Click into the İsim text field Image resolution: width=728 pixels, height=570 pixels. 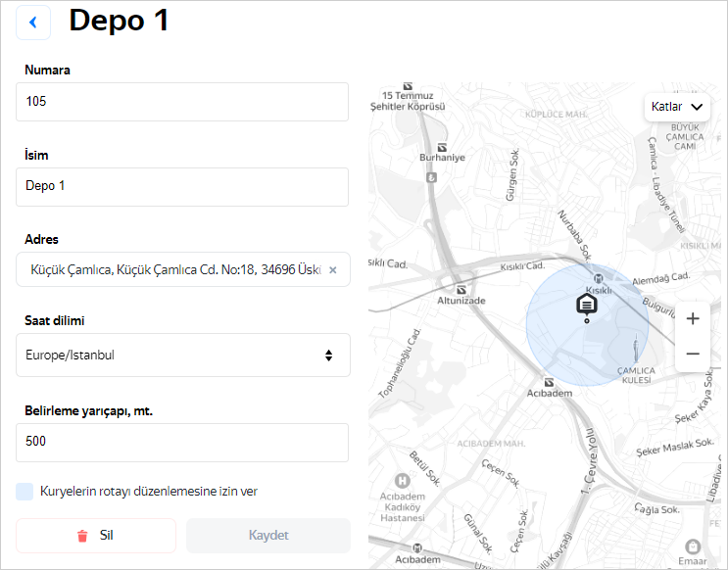182,186
